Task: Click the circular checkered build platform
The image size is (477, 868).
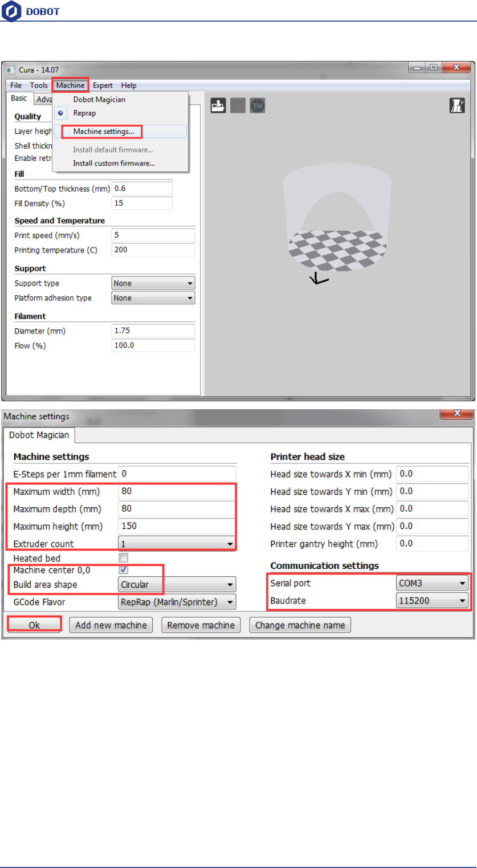Action: coord(337,250)
